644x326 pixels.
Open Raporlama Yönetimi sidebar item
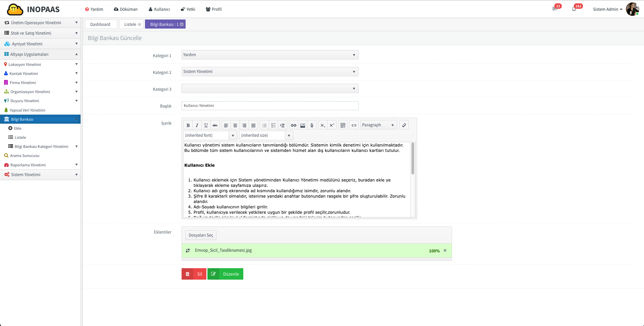[40, 165]
